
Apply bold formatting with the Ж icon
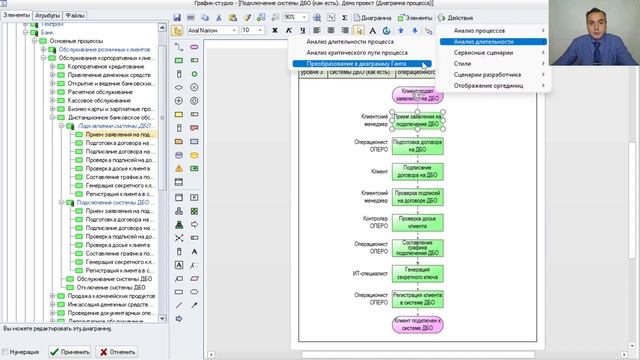[x=275, y=30]
